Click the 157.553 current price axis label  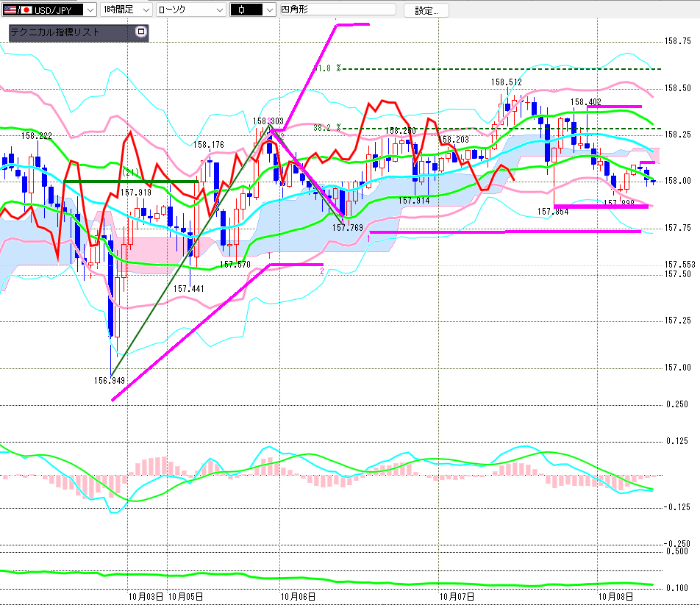point(680,265)
